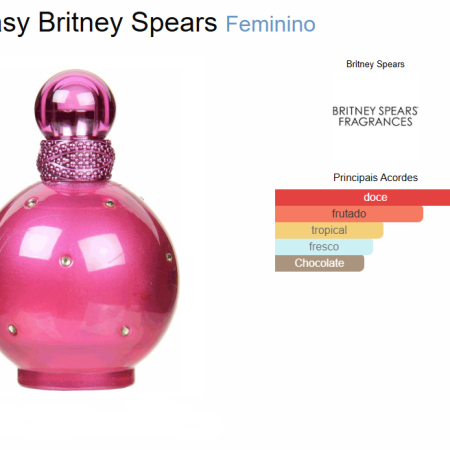Select the light blue fresco accord bar
The height and width of the screenshot is (450, 450).
tap(324, 247)
